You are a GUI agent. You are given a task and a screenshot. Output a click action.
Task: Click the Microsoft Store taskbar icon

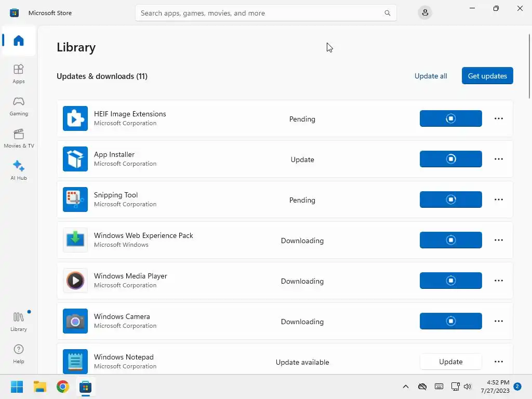(86, 387)
